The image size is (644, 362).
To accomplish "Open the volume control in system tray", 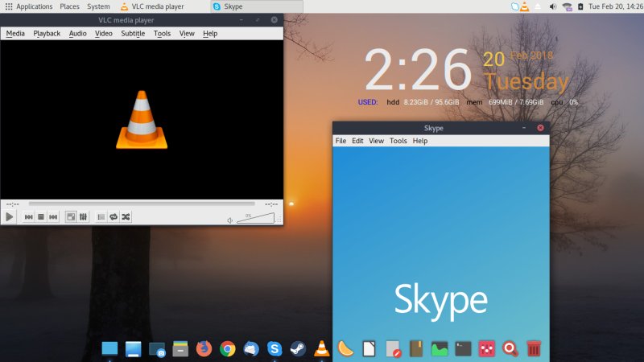I will [x=553, y=6].
